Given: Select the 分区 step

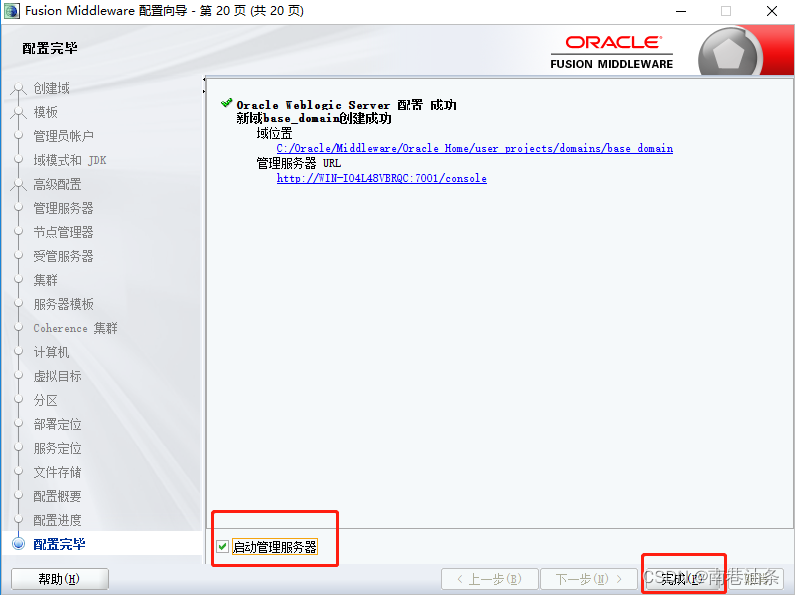Looking at the screenshot, I should point(45,400).
